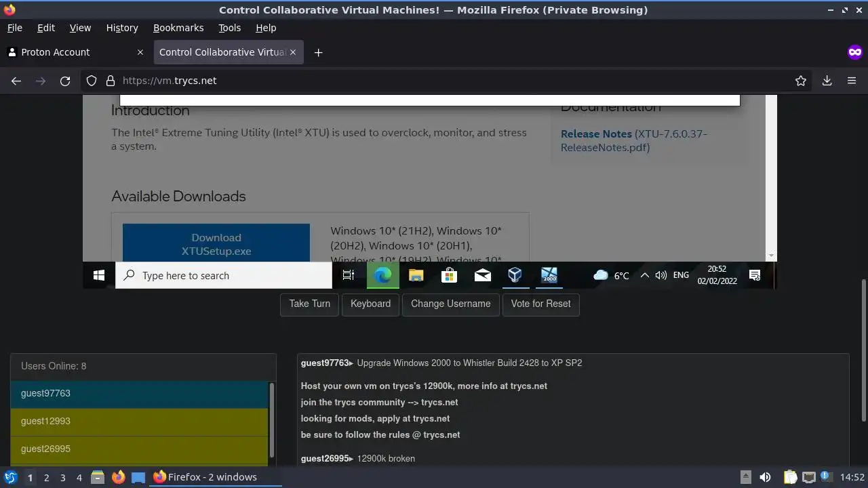Switch to host virtual desktop 3

coord(62,477)
